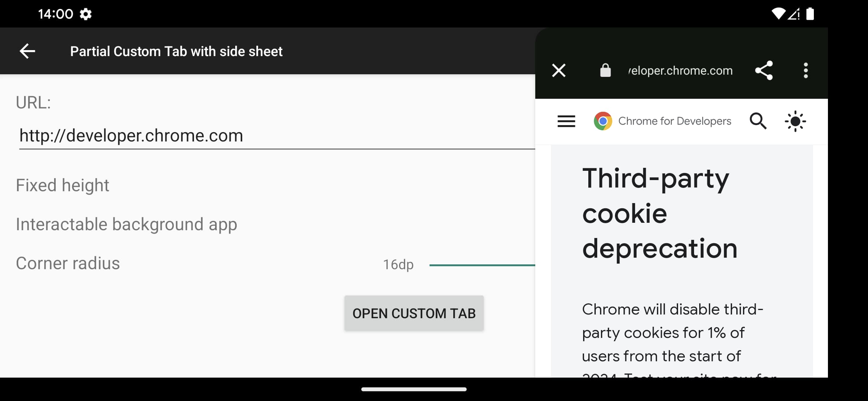Click the lock/security icon in address bar
Viewport: 868px width, 401px height.
[x=605, y=70]
